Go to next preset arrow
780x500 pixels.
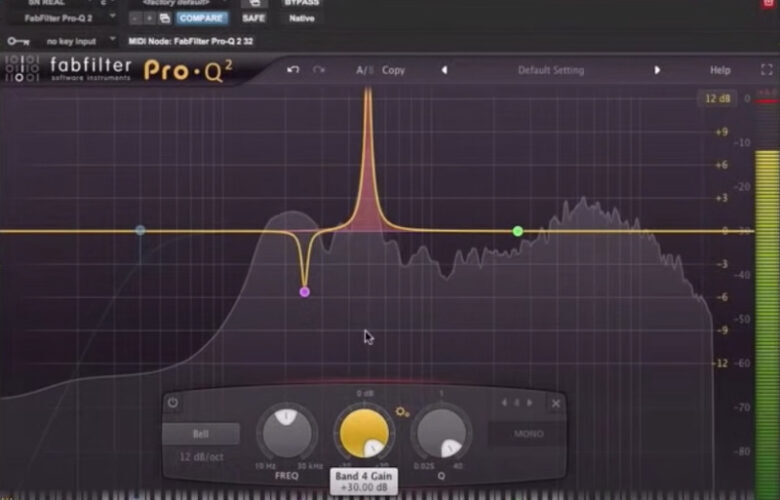(657, 70)
